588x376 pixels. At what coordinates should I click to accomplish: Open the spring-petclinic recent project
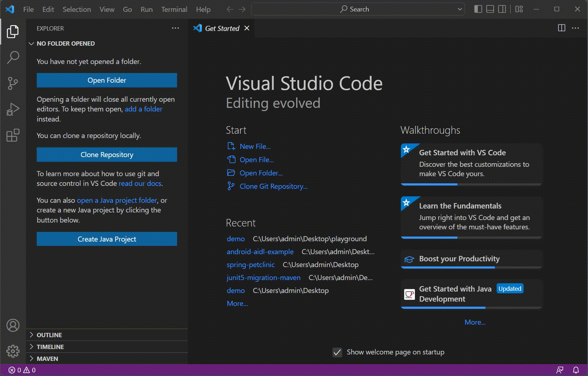[x=251, y=265]
